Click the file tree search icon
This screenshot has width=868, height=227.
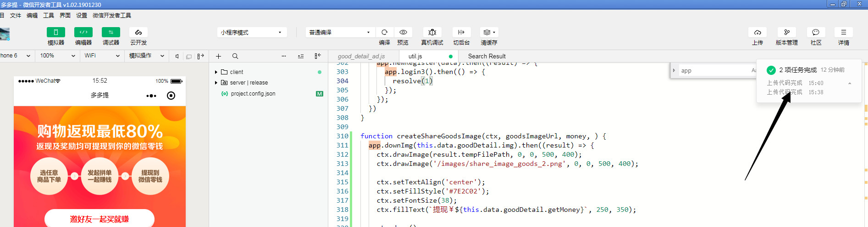click(235, 56)
